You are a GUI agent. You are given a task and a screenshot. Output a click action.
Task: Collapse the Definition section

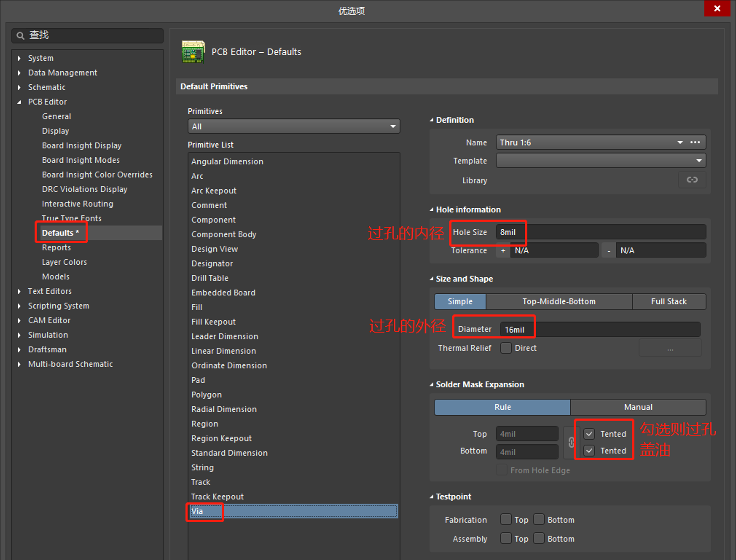[x=432, y=120]
